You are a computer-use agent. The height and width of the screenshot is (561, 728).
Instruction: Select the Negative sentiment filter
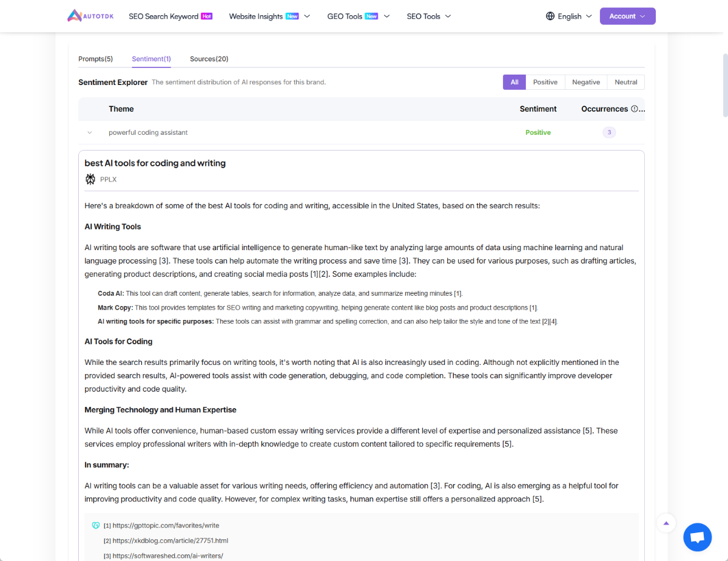tap(585, 82)
